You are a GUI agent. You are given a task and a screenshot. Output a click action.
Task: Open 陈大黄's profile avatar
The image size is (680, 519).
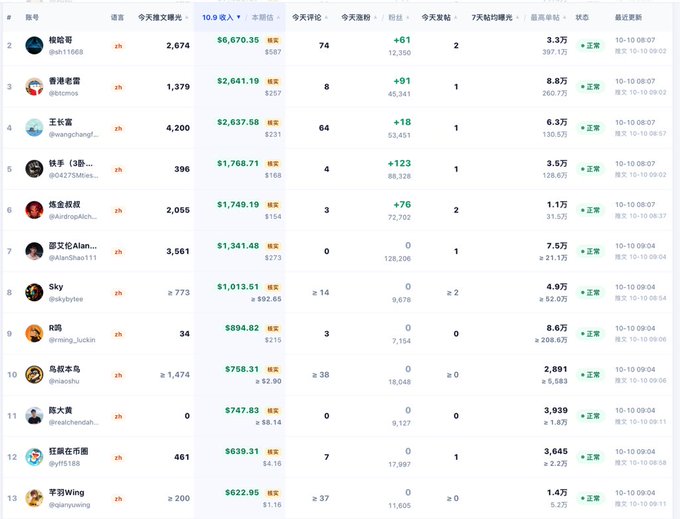(x=34, y=416)
